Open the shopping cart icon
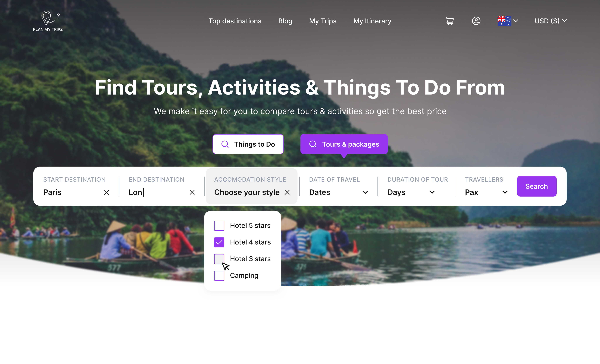Viewport: 600px width, 364px height. tap(449, 21)
